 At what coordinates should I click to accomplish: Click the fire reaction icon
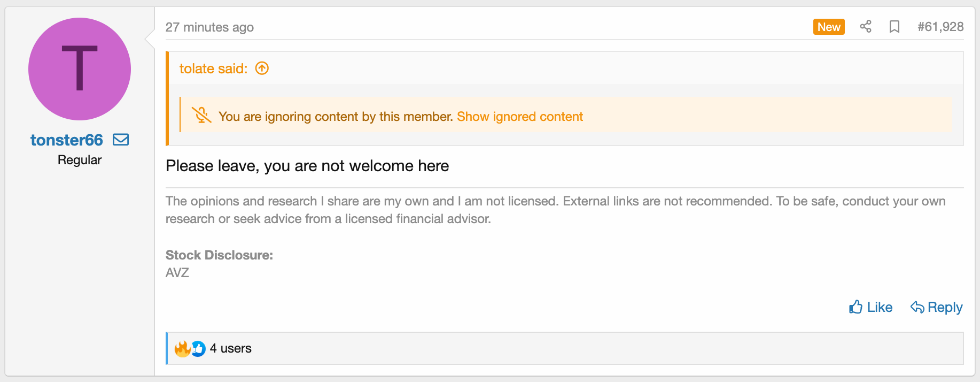(182, 349)
